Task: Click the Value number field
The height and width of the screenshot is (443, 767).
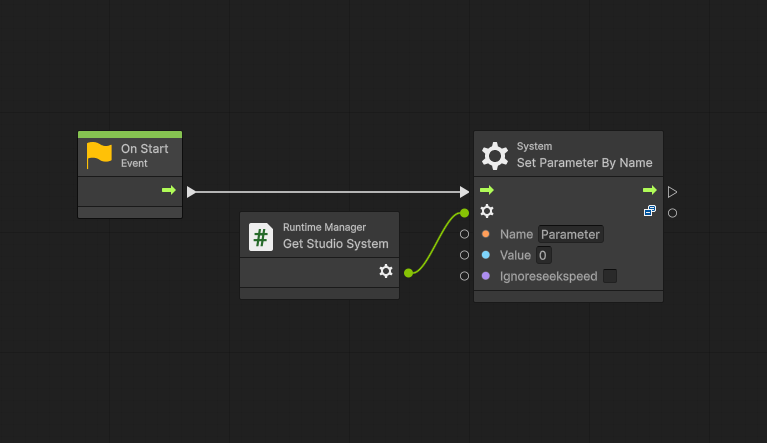Action: [x=544, y=255]
